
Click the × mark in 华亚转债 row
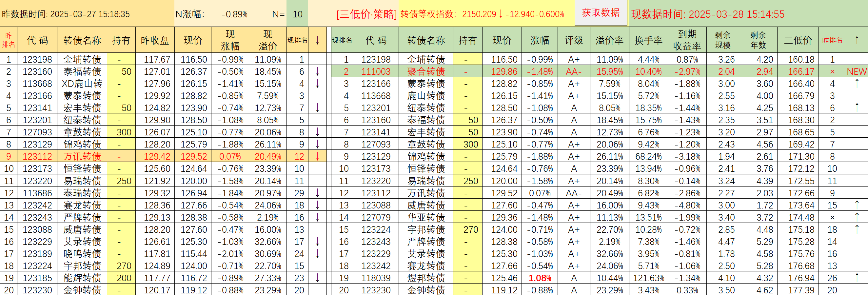pos(832,217)
